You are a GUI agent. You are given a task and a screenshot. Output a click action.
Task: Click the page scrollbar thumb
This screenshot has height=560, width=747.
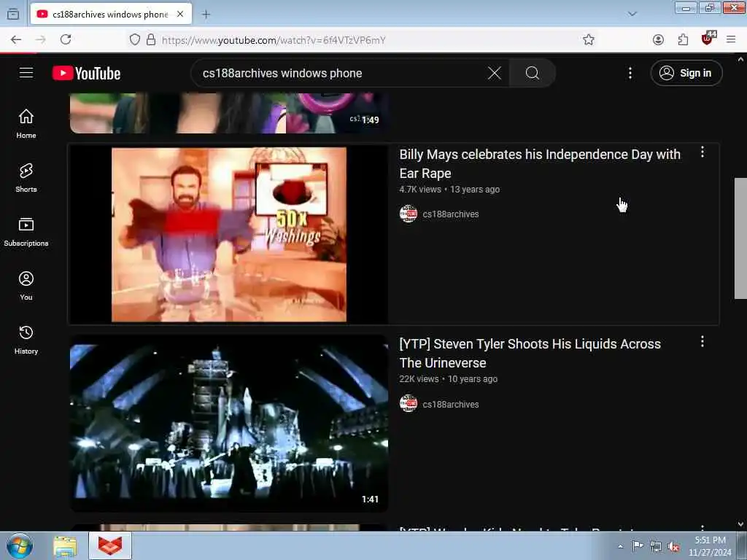pos(740,238)
